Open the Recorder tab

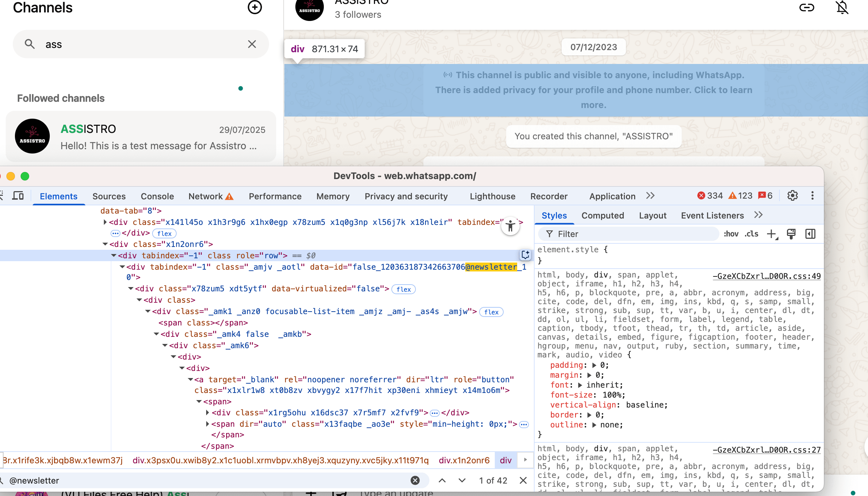[x=549, y=196]
